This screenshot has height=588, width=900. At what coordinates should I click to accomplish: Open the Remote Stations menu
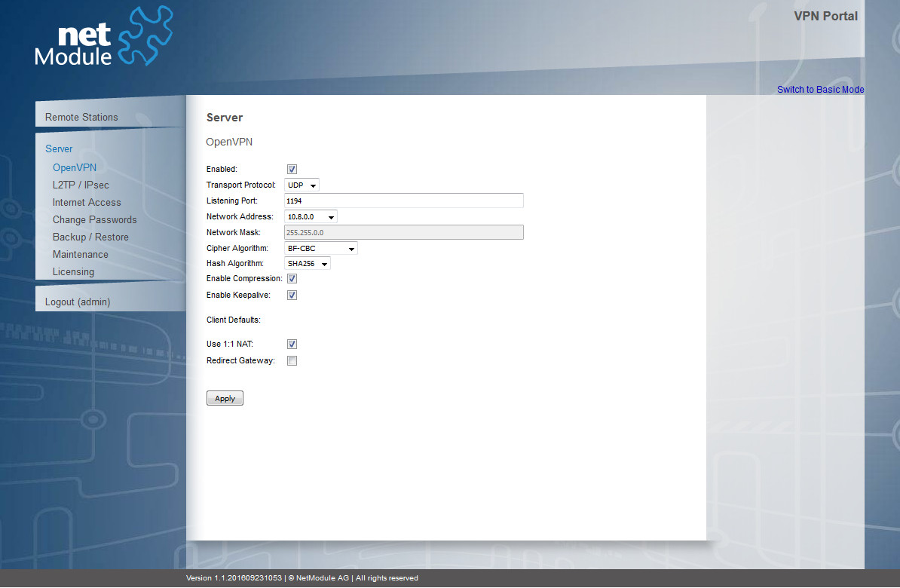(x=81, y=117)
